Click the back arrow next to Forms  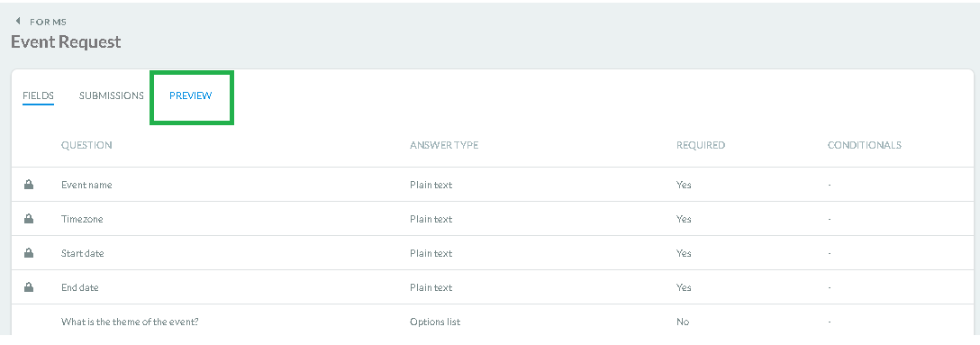pos(17,22)
